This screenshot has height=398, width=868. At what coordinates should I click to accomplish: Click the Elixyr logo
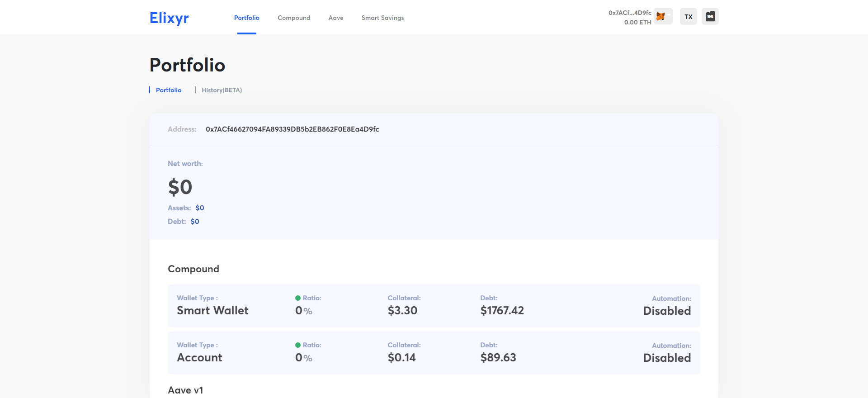coord(169,18)
